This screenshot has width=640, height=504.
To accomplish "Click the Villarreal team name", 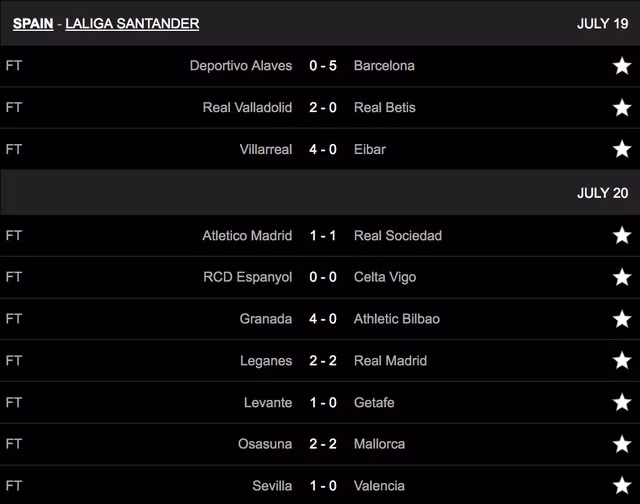I will pos(266,150).
